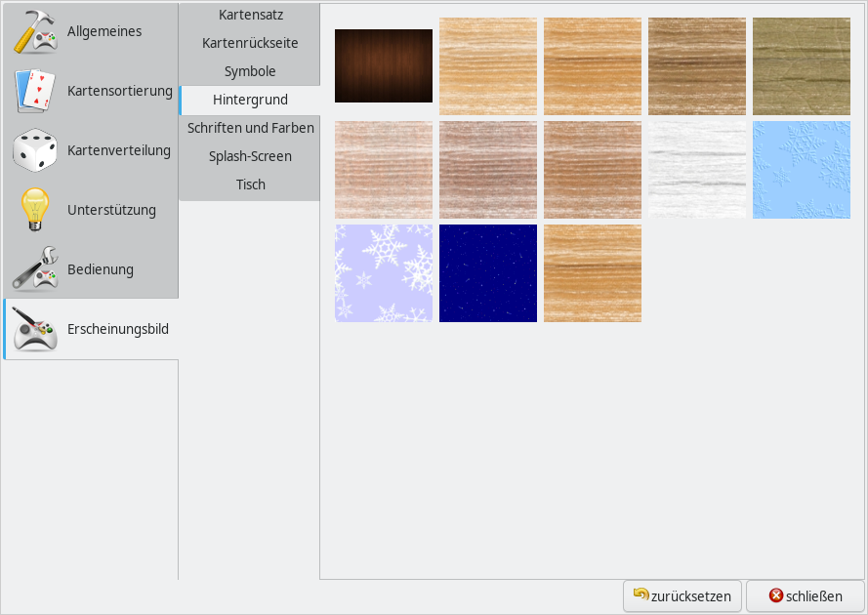Open the Kartensatz tab
Screen dimensions: 868x615
pyautogui.click(x=251, y=16)
